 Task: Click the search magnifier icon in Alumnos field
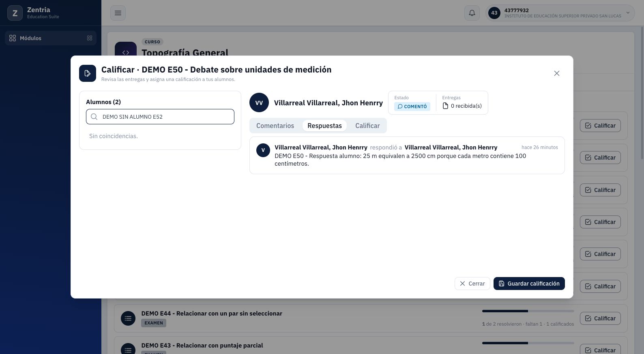tap(94, 117)
